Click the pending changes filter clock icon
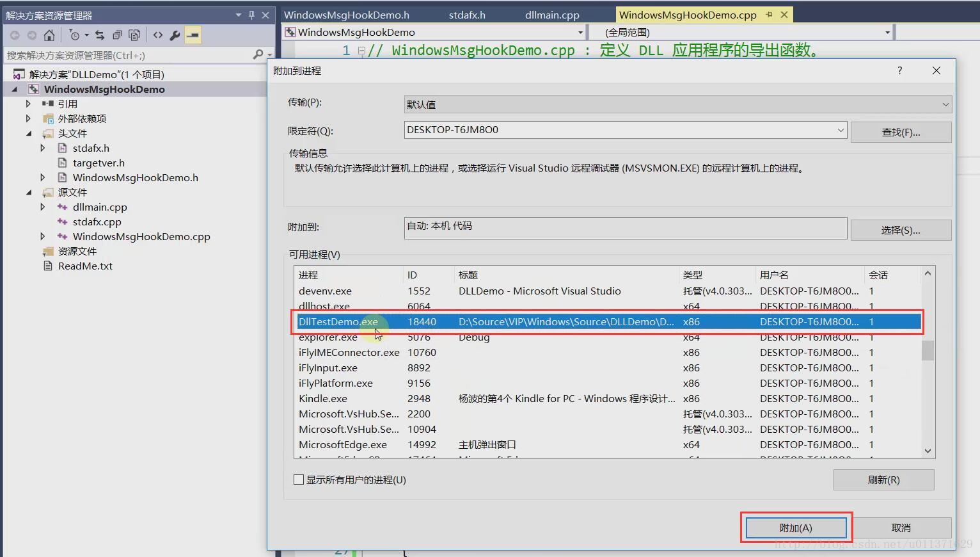The width and height of the screenshot is (980, 557). coord(74,35)
